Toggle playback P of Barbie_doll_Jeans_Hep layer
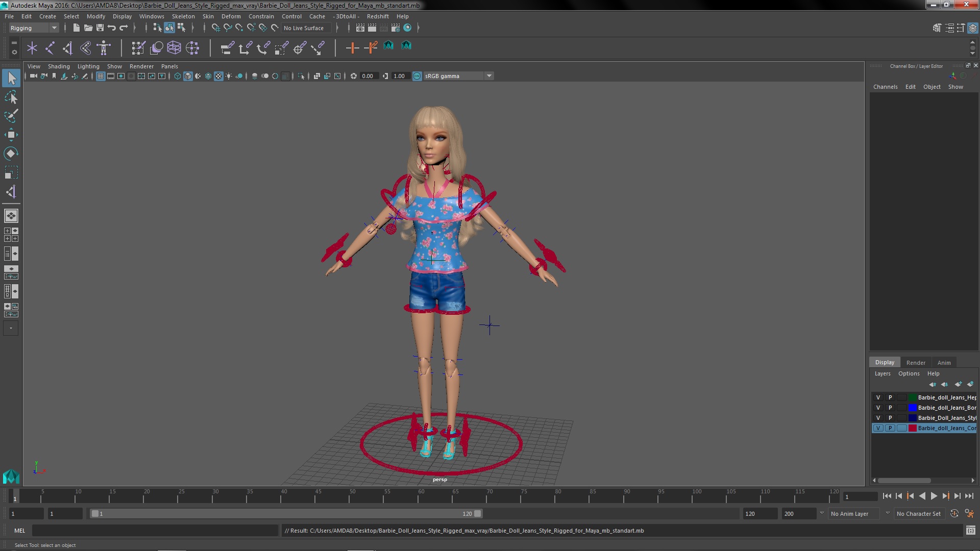980x551 pixels. point(890,397)
